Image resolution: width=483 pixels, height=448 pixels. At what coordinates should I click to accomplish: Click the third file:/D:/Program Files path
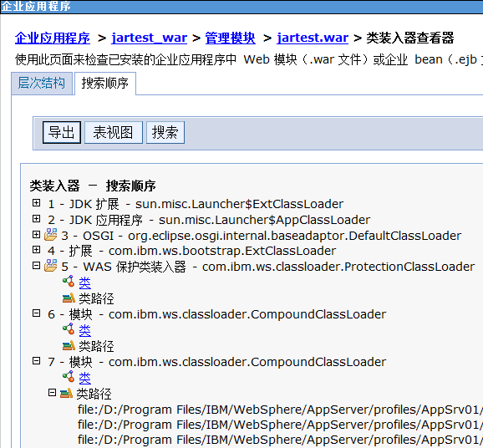coord(280,440)
